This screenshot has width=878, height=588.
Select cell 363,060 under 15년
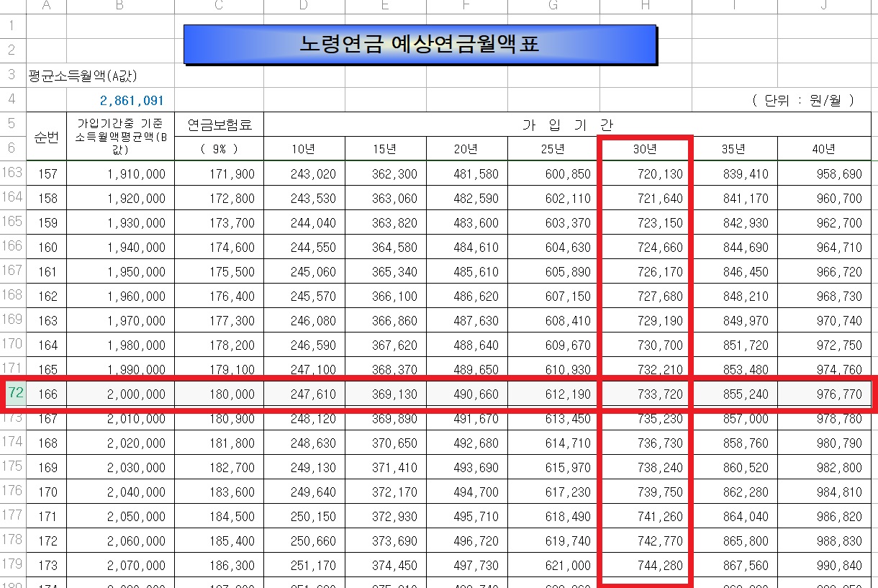(386, 198)
